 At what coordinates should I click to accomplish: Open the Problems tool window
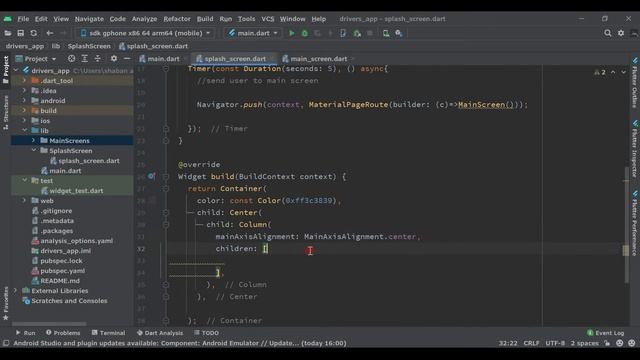63,333
